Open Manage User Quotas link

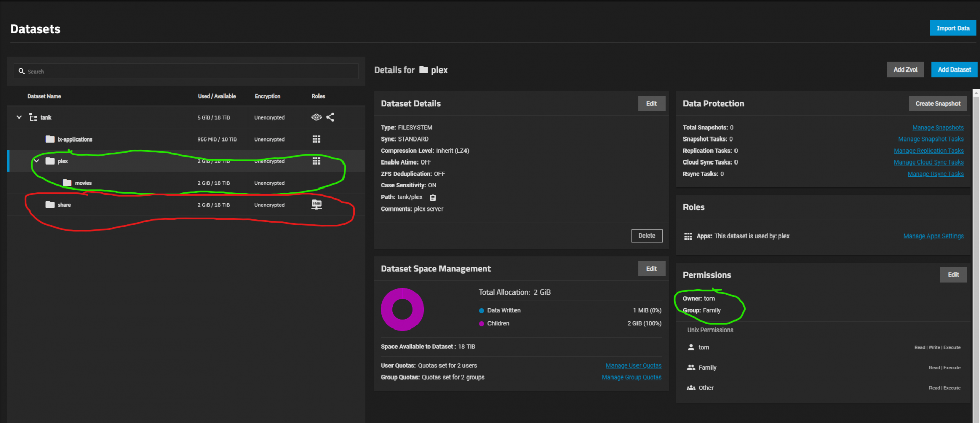[x=633, y=366]
